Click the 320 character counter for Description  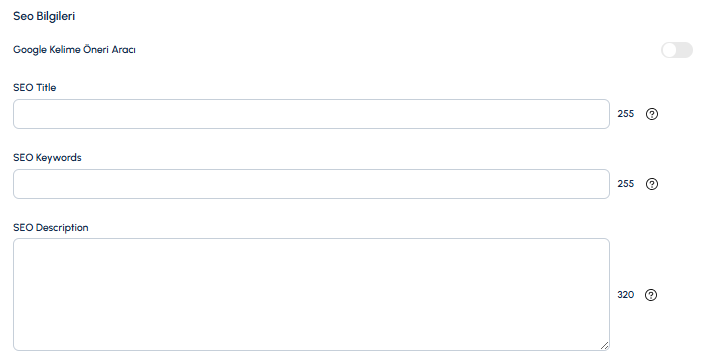tap(625, 295)
